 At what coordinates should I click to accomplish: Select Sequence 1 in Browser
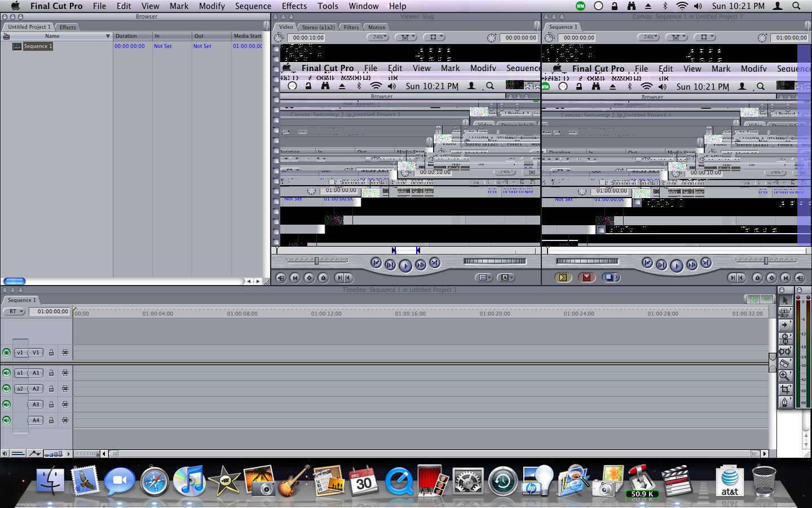click(38, 46)
